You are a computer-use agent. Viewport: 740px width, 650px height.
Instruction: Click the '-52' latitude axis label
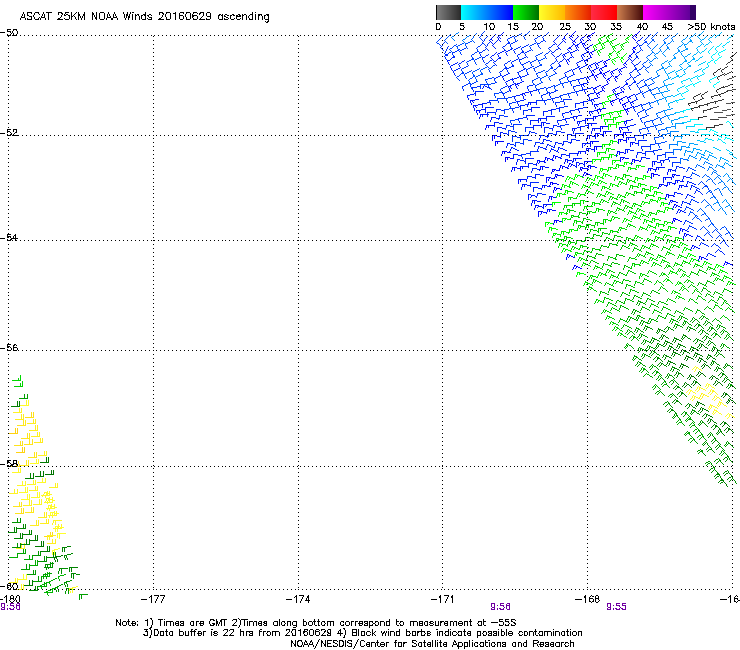click(9, 133)
